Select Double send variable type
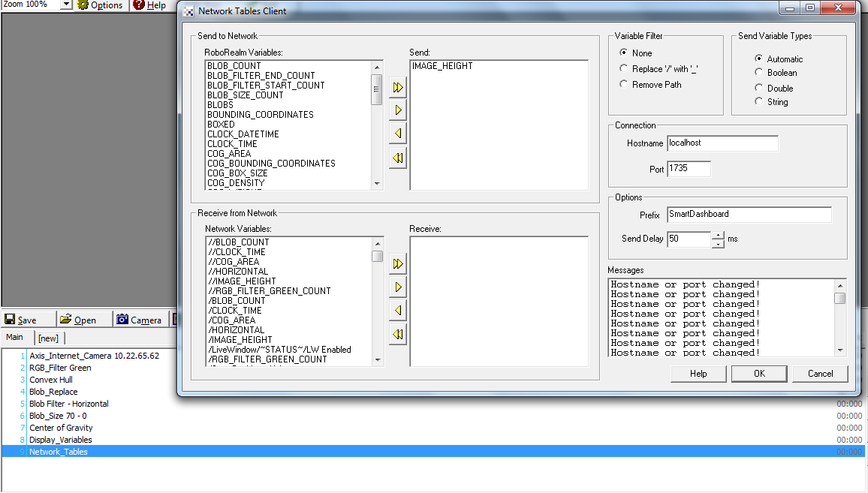868x493 pixels. pyautogui.click(x=758, y=88)
